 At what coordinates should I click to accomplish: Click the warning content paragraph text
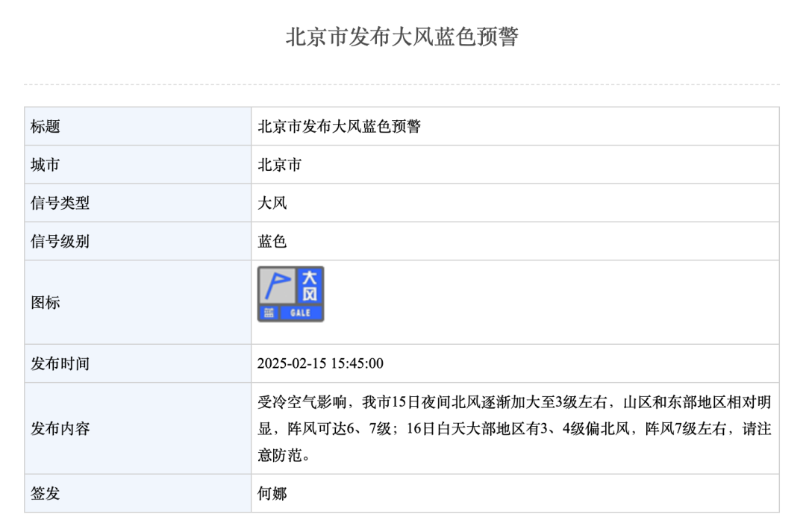coord(513,429)
